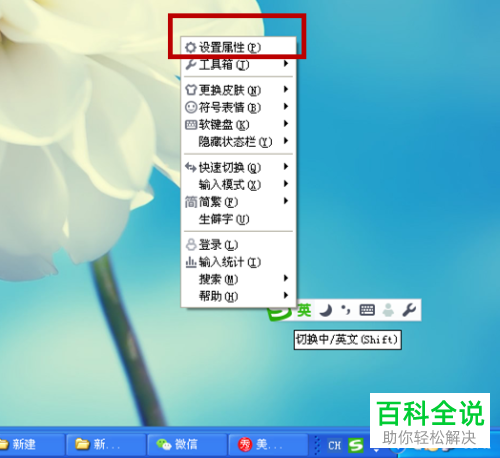Toggle the punctuation mode icon on the status bar

click(346, 310)
